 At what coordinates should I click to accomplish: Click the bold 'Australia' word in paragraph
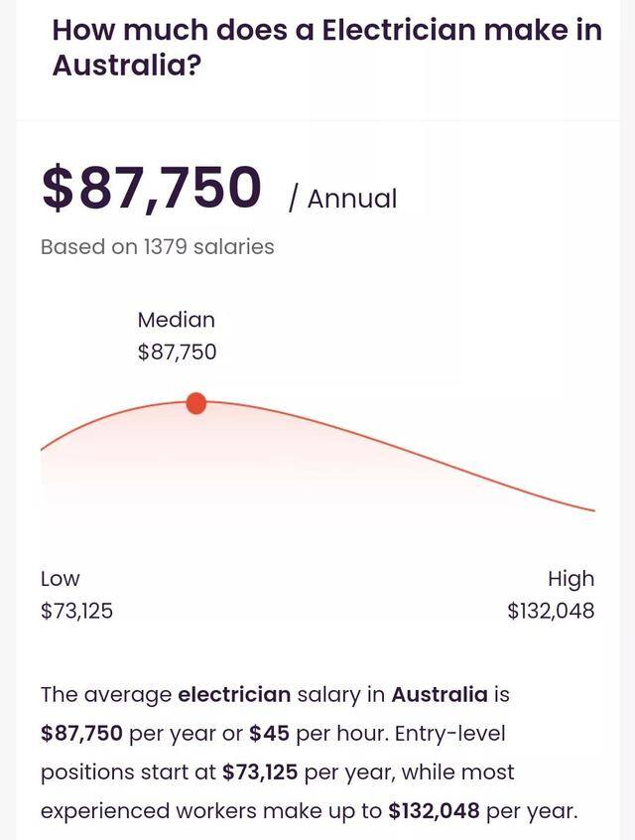tap(440, 694)
